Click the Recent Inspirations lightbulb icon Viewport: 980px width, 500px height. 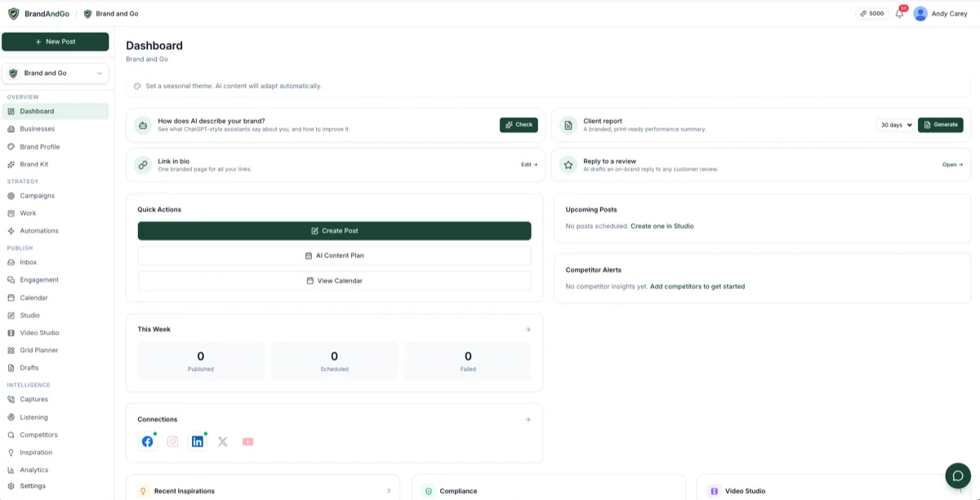click(143, 491)
